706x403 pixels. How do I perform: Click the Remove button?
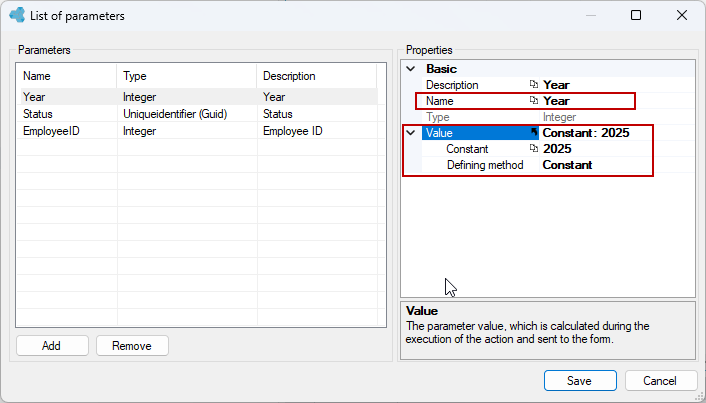(132, 345)
